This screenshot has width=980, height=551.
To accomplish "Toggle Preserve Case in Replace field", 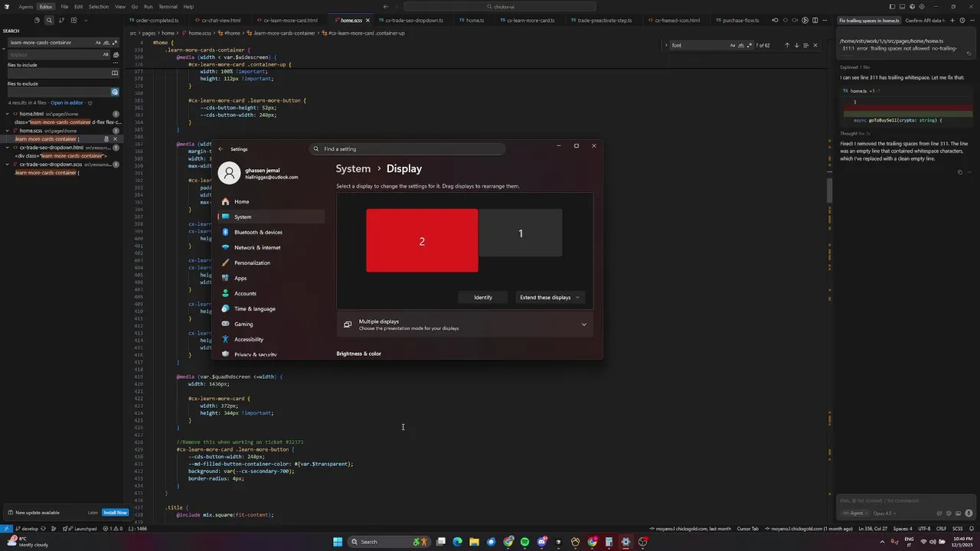I will pos(106,55).
